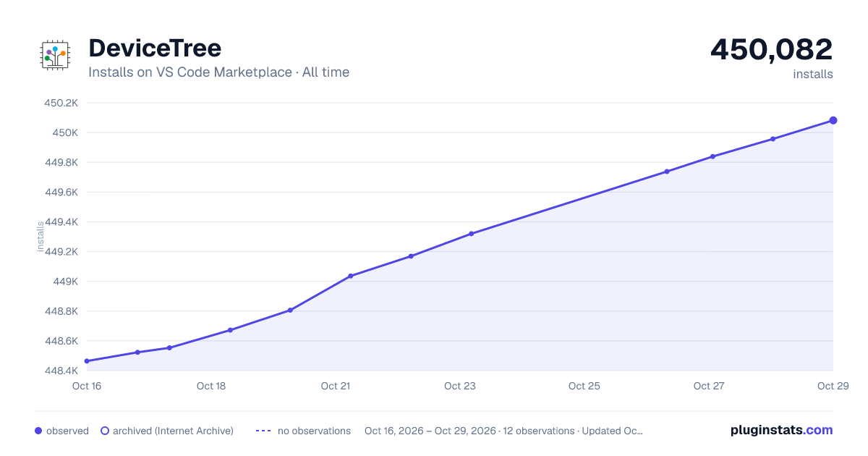The width and height of the screenshot is (868, 456).
Task: Select the data point on the Oct 21 gridline
Action: pyautogui.click(x=350, y=276)
